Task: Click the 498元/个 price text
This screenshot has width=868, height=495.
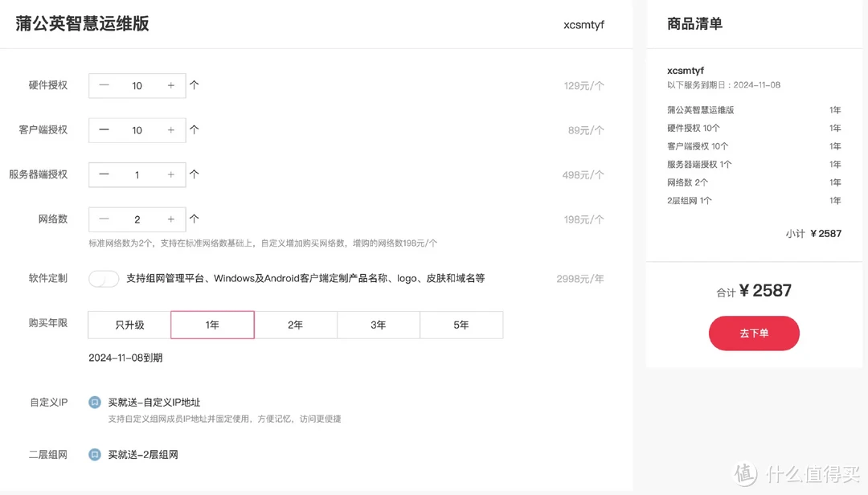Action: pyautogui.click(x=583, y=175)
